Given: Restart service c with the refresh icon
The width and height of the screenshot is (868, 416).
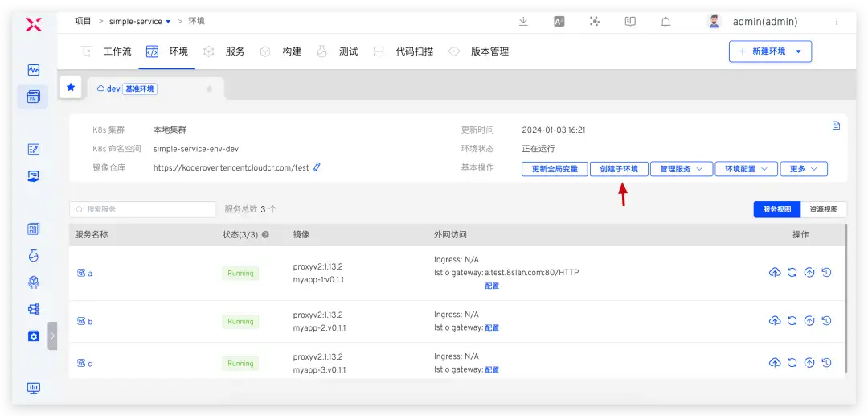Looking at the screenshot, I should (x=792, y=363).
